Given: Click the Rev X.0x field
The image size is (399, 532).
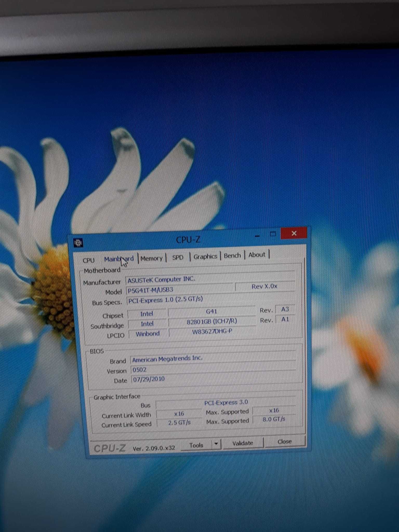Looking at the screenshot, I should click(x=264, y=286).
